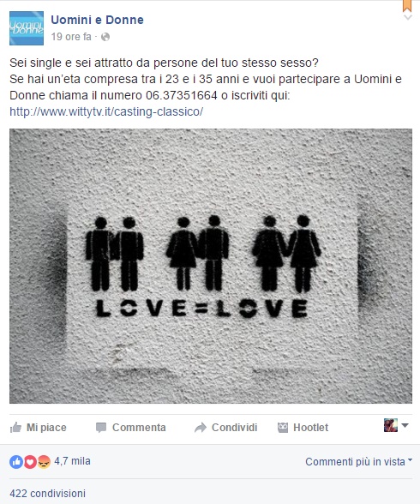The height and width of the screenshot is (504, 420).
Task: Click the Hootlet button label
Action: pos(311,428)
